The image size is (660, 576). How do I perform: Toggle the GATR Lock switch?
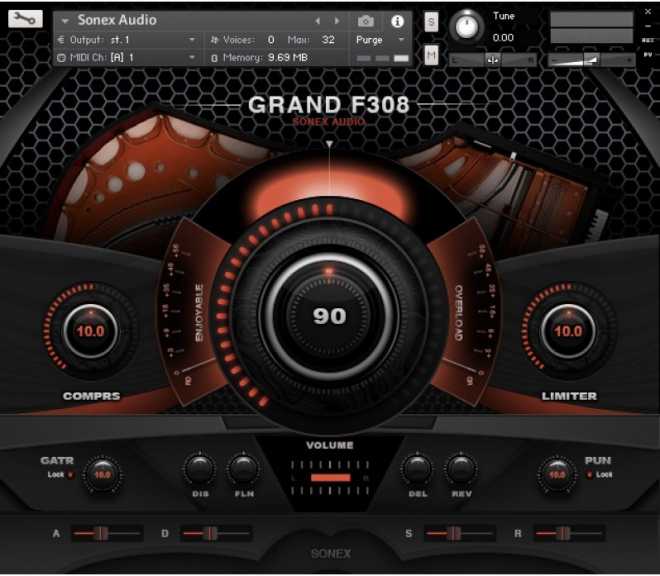pos(69,475)
